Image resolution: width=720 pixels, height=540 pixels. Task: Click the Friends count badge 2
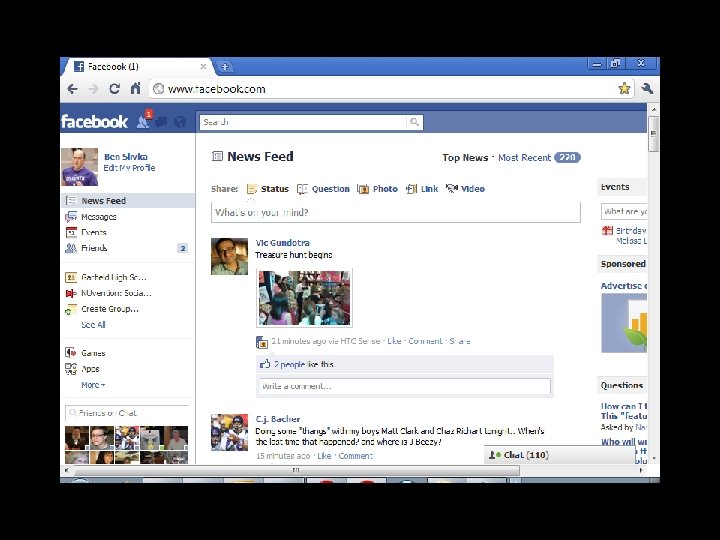(x=182, y=248)
